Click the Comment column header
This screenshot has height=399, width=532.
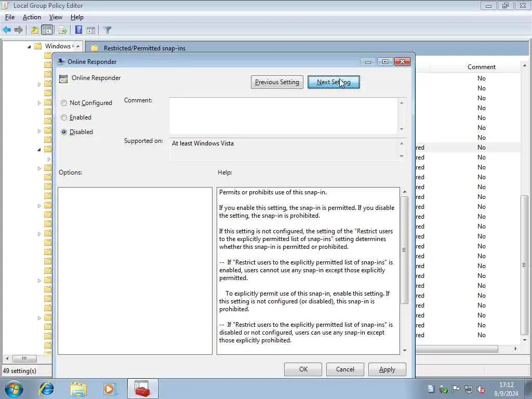tap(482, 67)
